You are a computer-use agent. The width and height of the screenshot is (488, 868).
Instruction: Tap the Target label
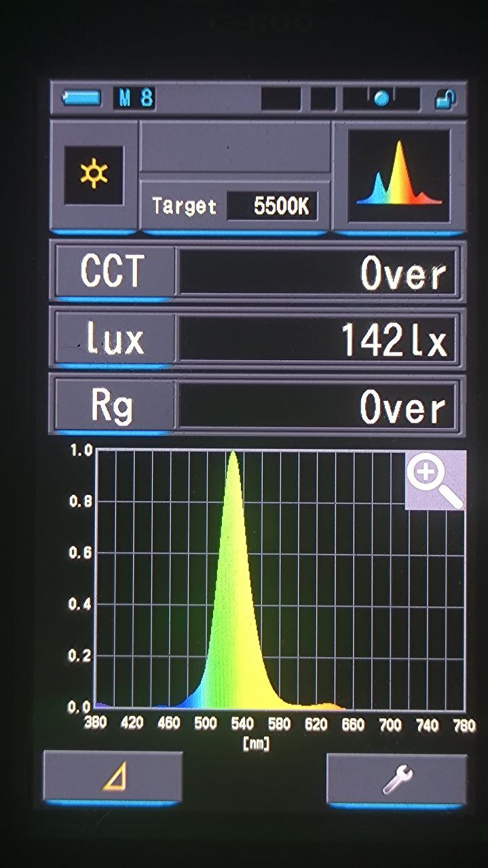pos(184,206)
